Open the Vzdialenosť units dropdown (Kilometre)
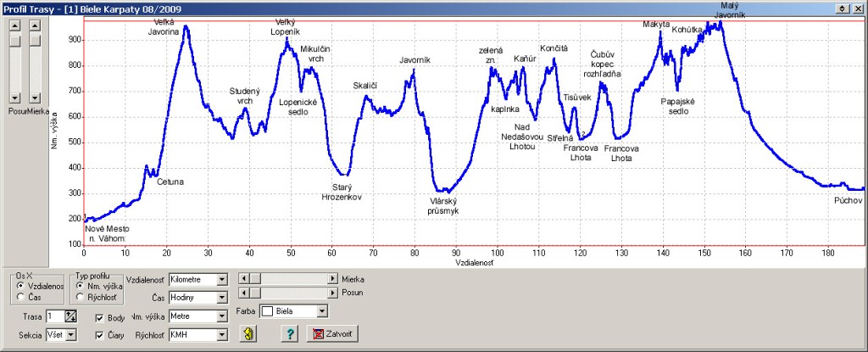 click(x=222, y=278)
